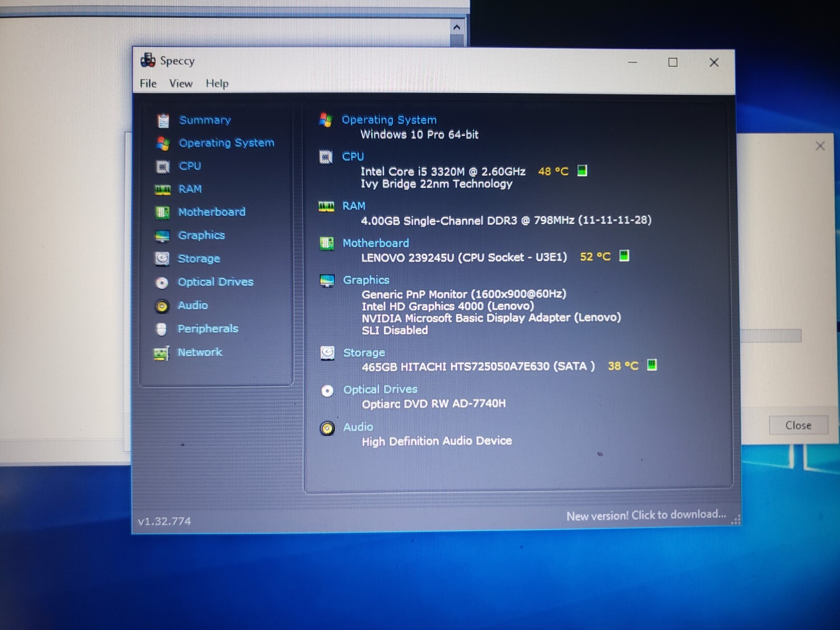
Task: Open the Motherboard heading link in summary
Action: pos(375,243)
